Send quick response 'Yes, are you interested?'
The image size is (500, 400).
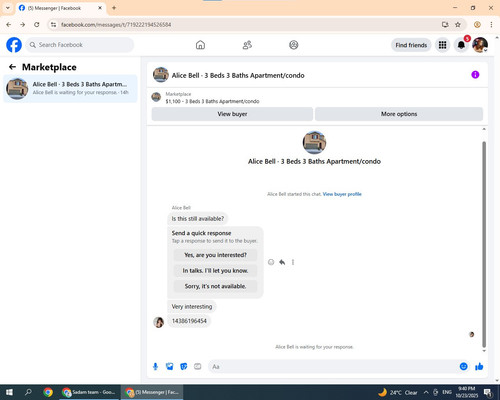[x=215, y=255]
